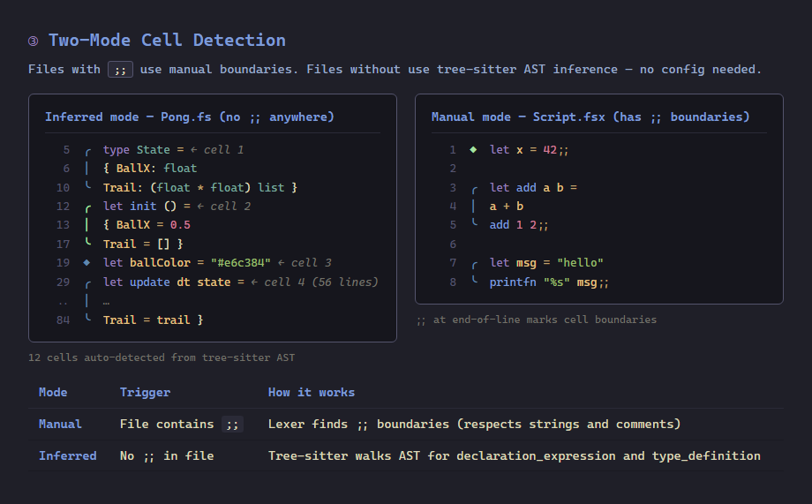The height and width of the screenshot is (504, 812).
Task: Click the green diamond marker at Script.fsx line 1
Action: pos(473,150)
